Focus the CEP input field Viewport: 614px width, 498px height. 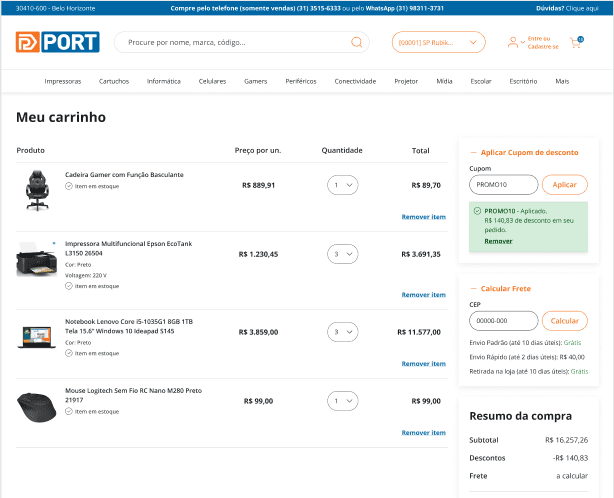coord(504,321)
